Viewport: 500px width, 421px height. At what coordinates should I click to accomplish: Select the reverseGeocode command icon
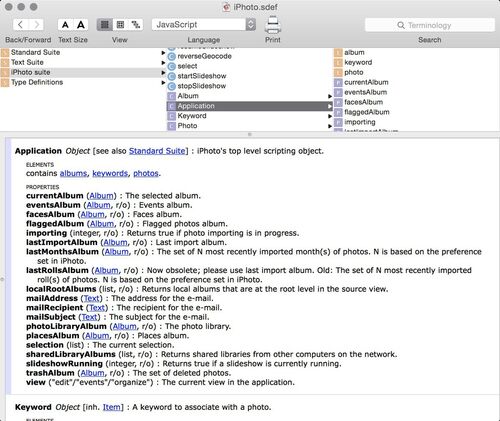(x=171, y=56)
